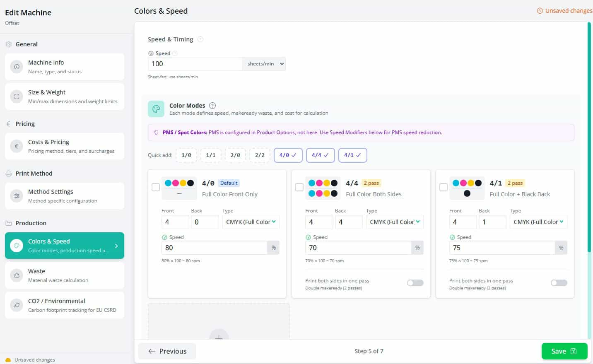Click the Color Modes palette icon
The height and width of the screenshot is (364, 593).
point(156,108)
